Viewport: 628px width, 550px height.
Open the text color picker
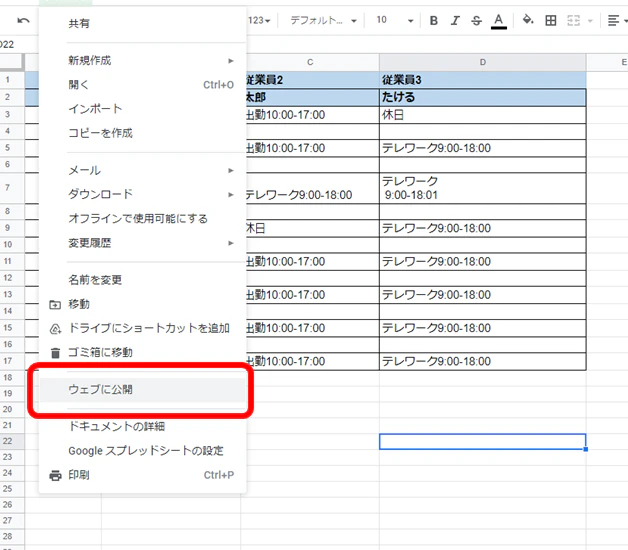coord(499,21)
